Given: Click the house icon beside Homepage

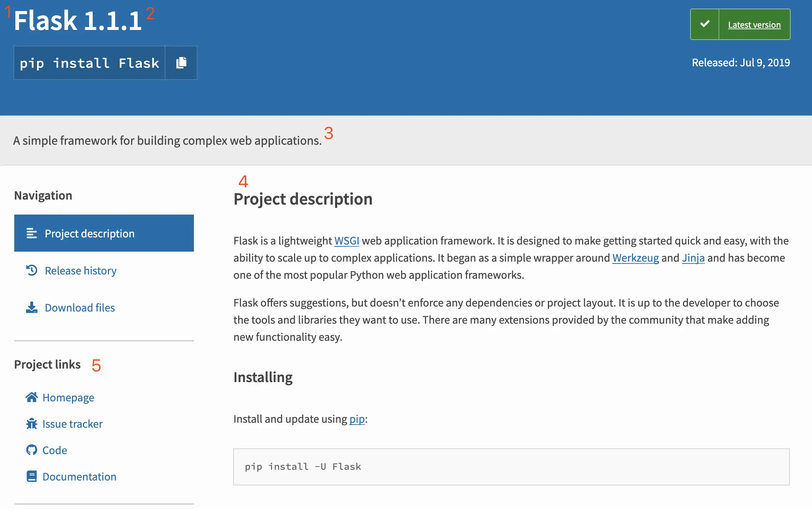Looking at the screenshot, I should [31, 397].
